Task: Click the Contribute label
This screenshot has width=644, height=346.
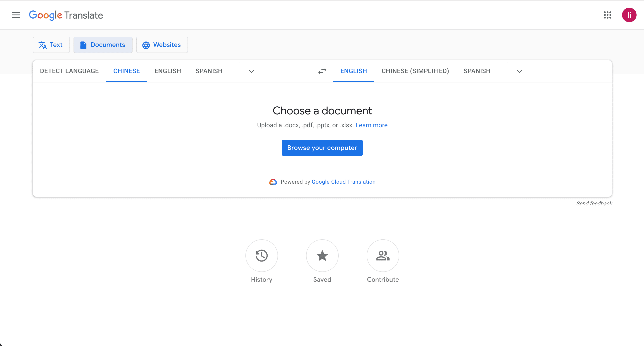Action: tap(383, 279)
